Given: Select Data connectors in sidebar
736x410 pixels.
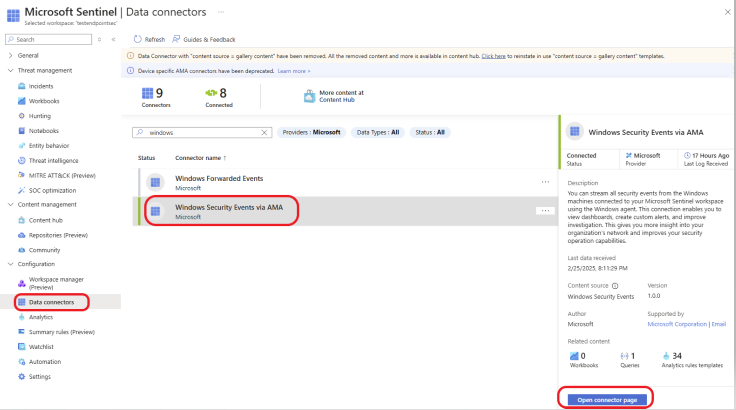Looking at the screenshot, I should click(x=51, y=302).
